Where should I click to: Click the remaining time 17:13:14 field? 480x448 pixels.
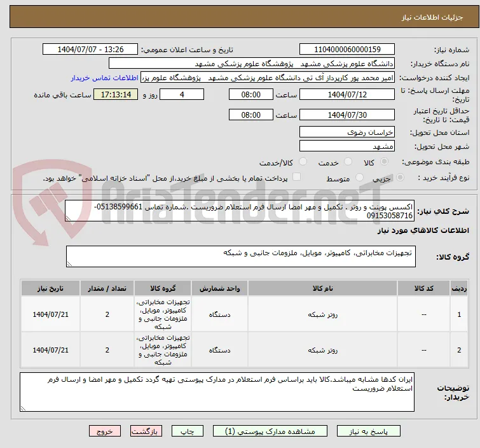click(116, 94)
